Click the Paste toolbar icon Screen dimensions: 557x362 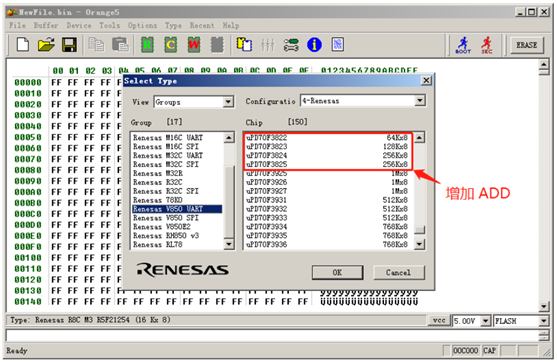click(120, 45)
